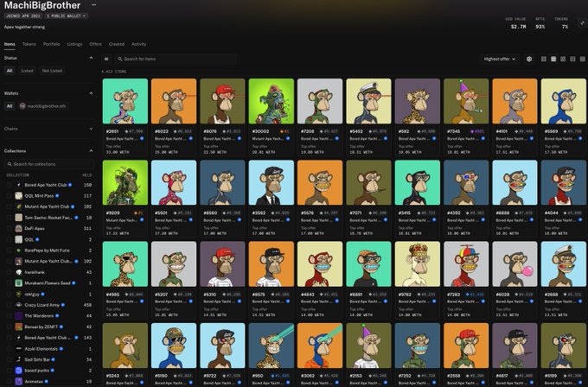Check the Sad Girls Bar collection checkbox
Image resolution: width=588 pixels, height=387 pixels.
point(9,359)
